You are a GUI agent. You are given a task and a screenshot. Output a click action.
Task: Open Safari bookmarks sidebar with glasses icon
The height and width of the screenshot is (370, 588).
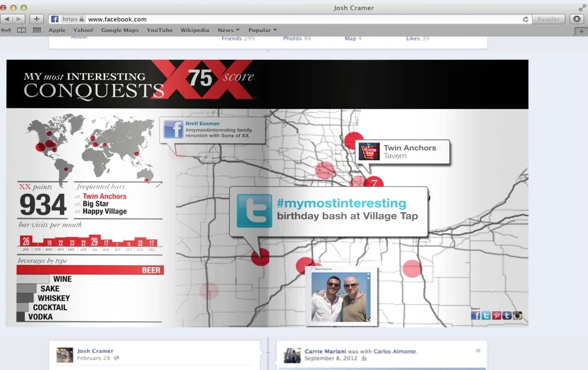pos(6,30)
